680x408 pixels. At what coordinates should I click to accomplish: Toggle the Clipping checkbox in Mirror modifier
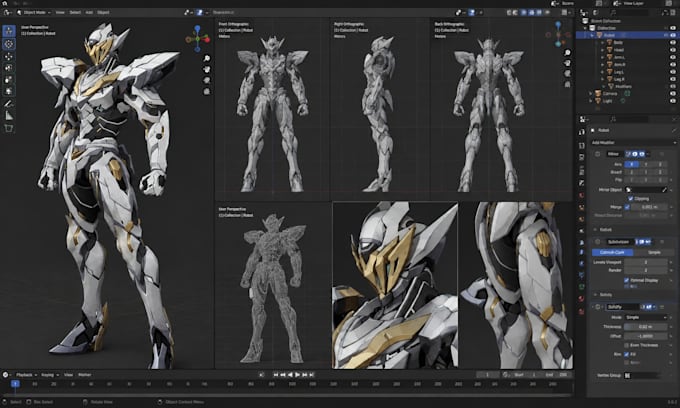point(631,199)
